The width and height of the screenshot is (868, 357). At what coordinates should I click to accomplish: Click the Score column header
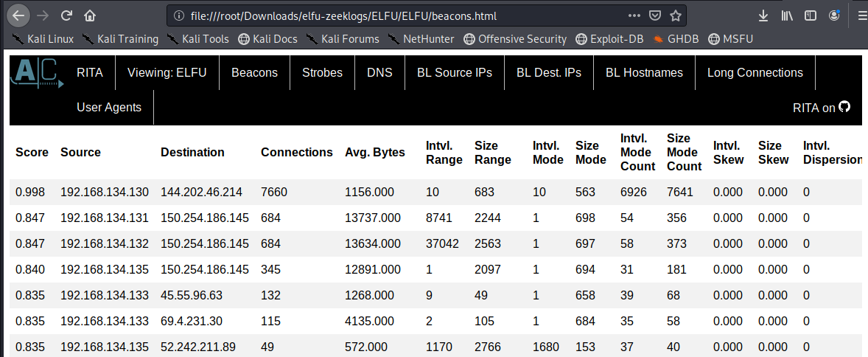(32, 153)
